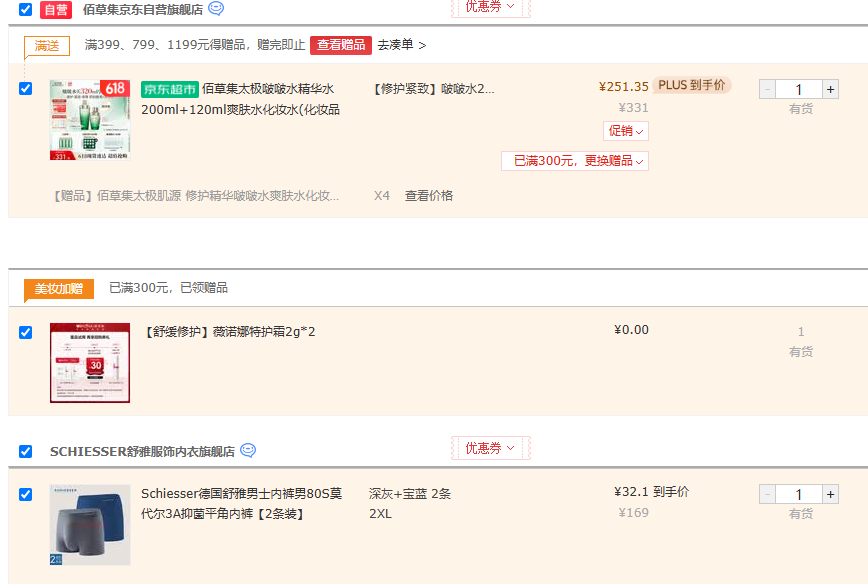Open the SCHIESSER舒雅服饰内衣旗舰店 store link
This screenshot has width=868, height=584.
coord(142,452)
